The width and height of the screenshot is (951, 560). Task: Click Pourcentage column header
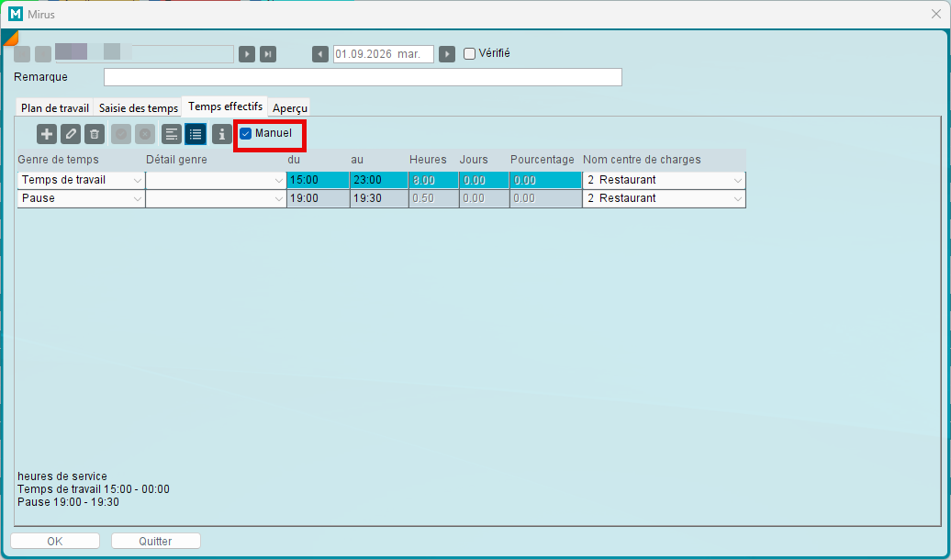[543, 160]
